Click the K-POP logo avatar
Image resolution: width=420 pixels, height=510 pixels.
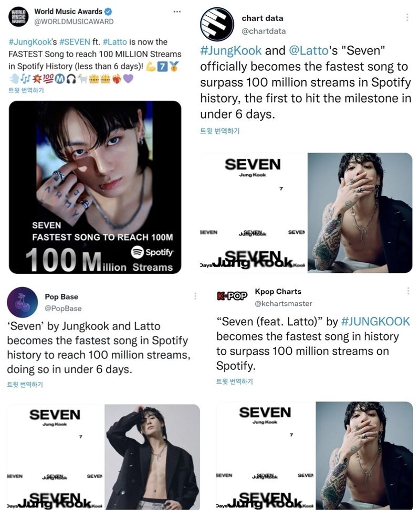[232, 295]
